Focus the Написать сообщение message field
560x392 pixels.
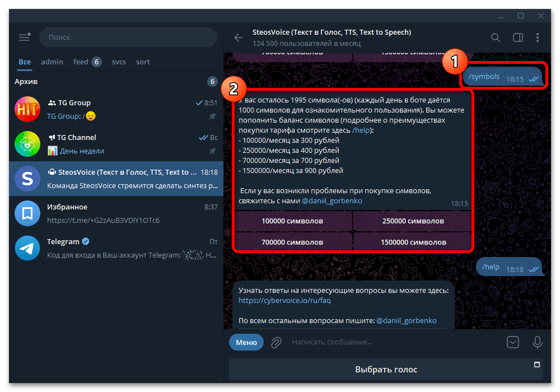395,342
